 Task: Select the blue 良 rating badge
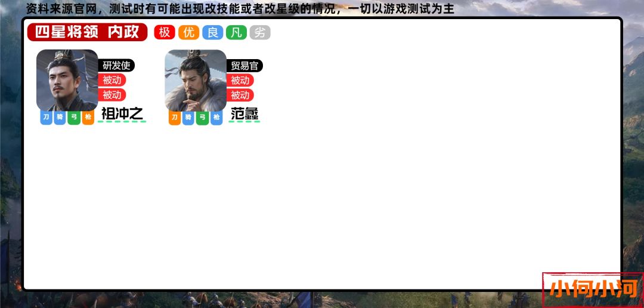click(x=213, y=32)
